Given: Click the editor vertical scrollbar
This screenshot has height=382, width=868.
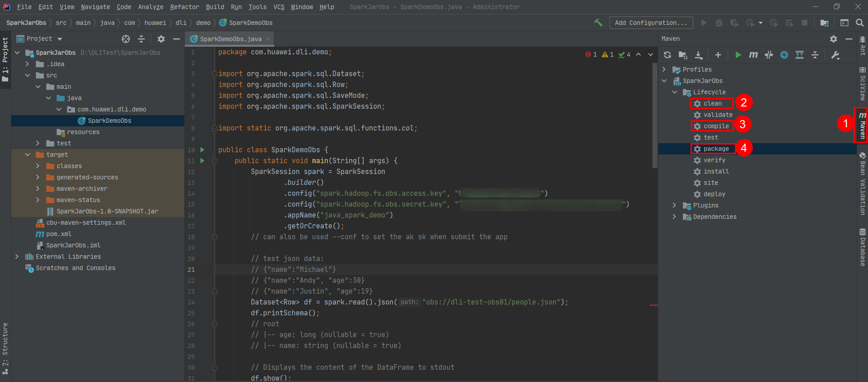Looking at the screenshot, I should pyautogui.click(x=655, y=116).
